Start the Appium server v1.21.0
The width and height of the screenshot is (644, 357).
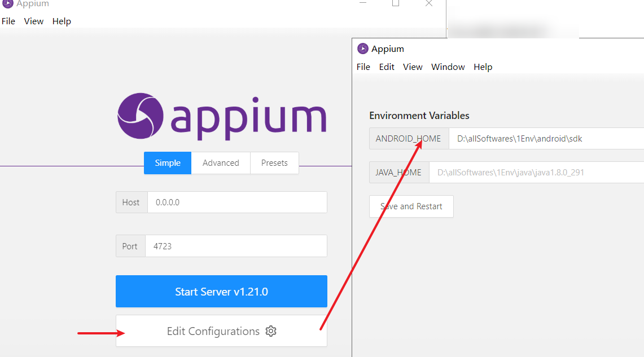coord(221,292)
